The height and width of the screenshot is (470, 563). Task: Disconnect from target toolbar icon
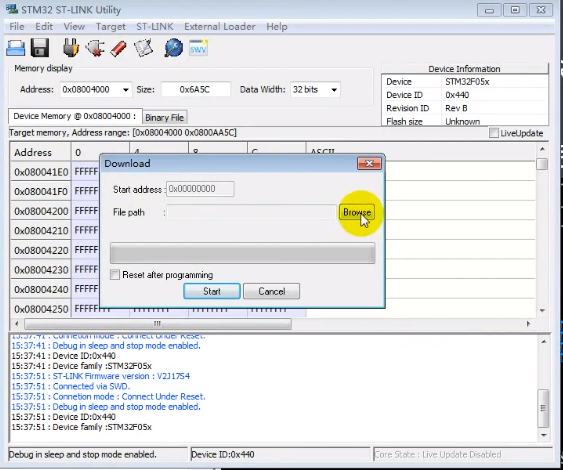click(95, 48)
